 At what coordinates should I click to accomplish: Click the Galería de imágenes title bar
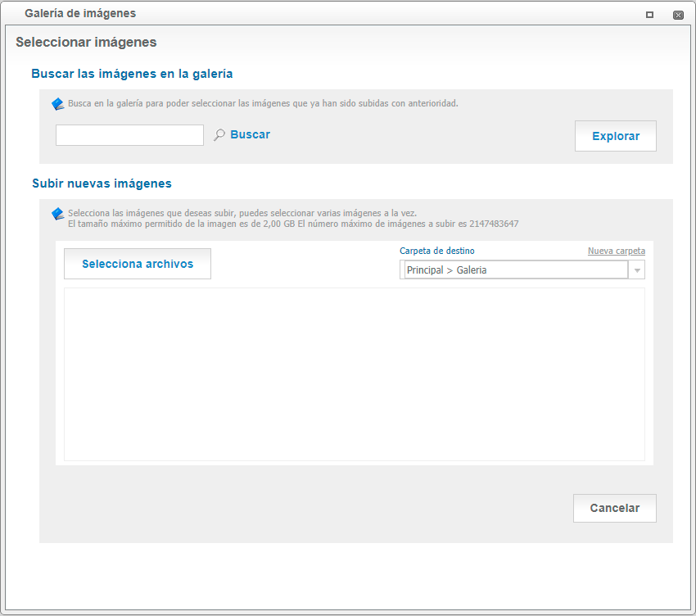[328, 14]
